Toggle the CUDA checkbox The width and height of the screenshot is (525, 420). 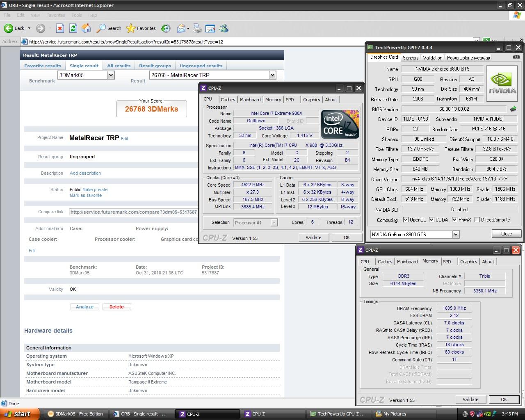[431, 220]
